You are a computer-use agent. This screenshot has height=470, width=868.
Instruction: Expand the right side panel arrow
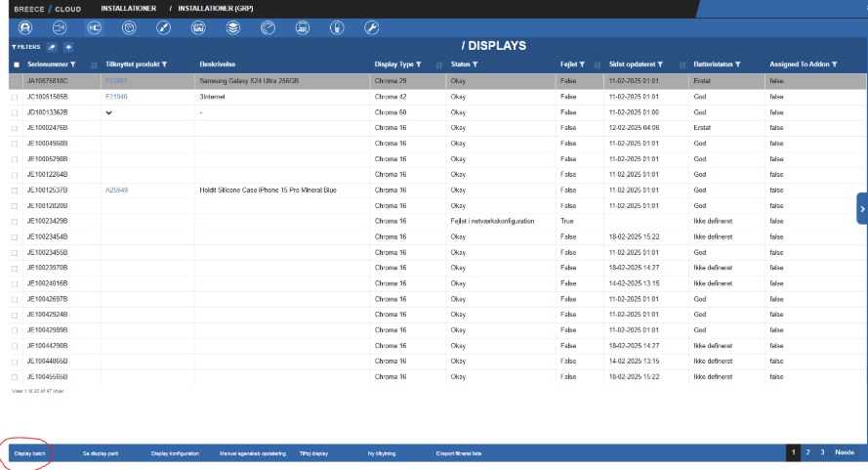[862, 208]
